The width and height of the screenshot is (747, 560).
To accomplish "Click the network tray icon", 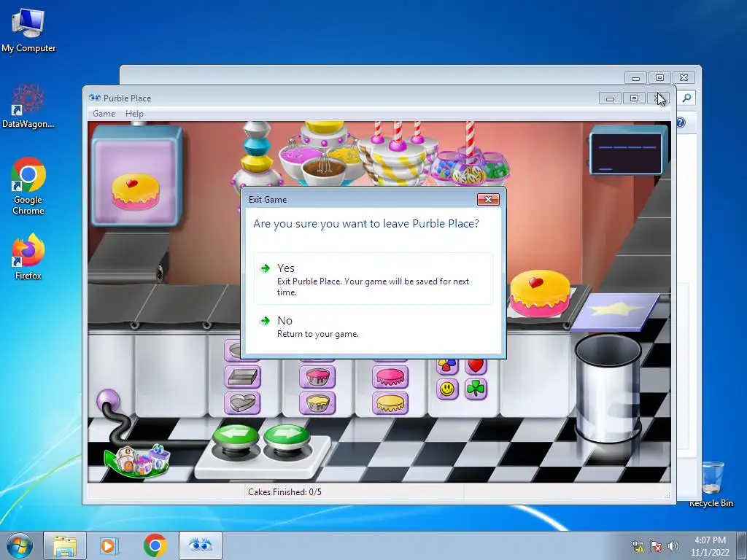I will coord(638,546).
